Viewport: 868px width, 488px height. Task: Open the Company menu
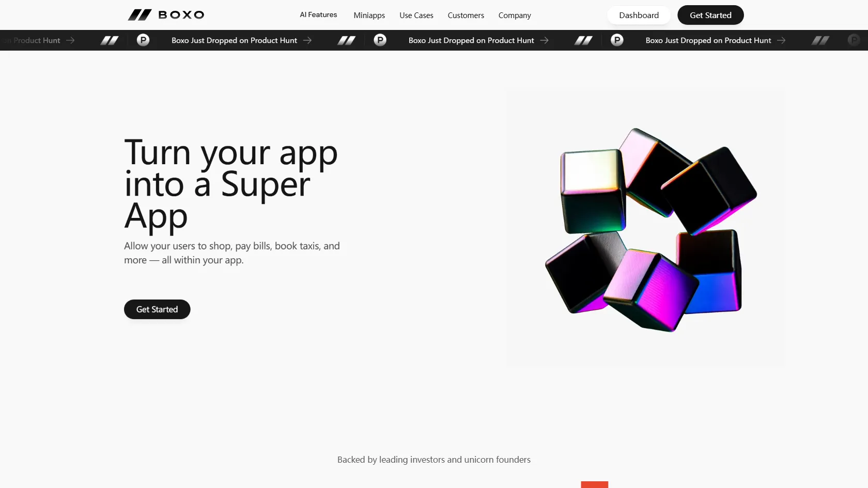click(515, 15)
